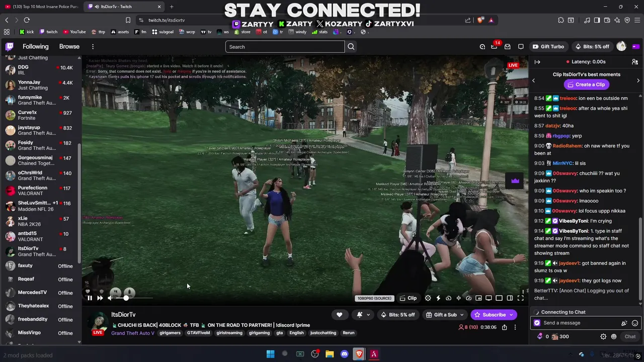644x362 pixels.
Task: Open the kick bookmark
Action: click(27, 32)
